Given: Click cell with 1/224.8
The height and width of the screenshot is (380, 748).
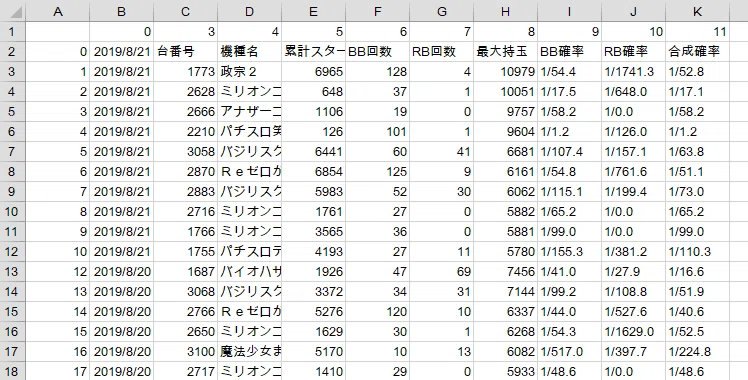Looking at the screenshot, I should [x=697, y=352].
